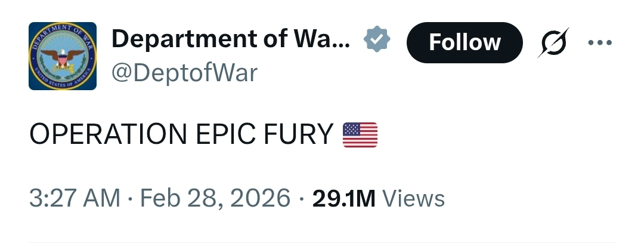The height and width of the screenshot is (243, 644).
Task: Click the truncated ellipsis after Department of Wa
Action: [342, 45]
